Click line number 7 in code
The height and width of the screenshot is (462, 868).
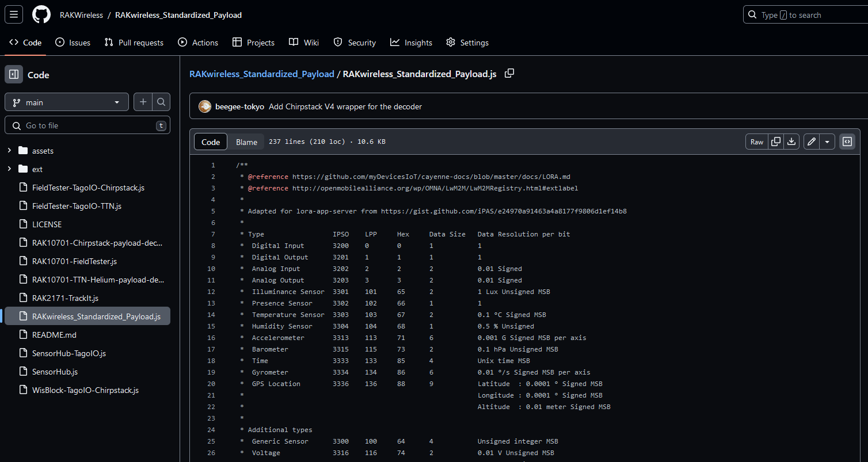tap(212, 234)
